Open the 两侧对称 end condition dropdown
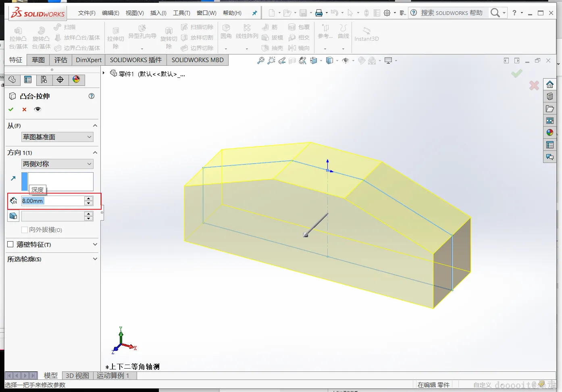The image size is (562, 392). tap(57, 164)
